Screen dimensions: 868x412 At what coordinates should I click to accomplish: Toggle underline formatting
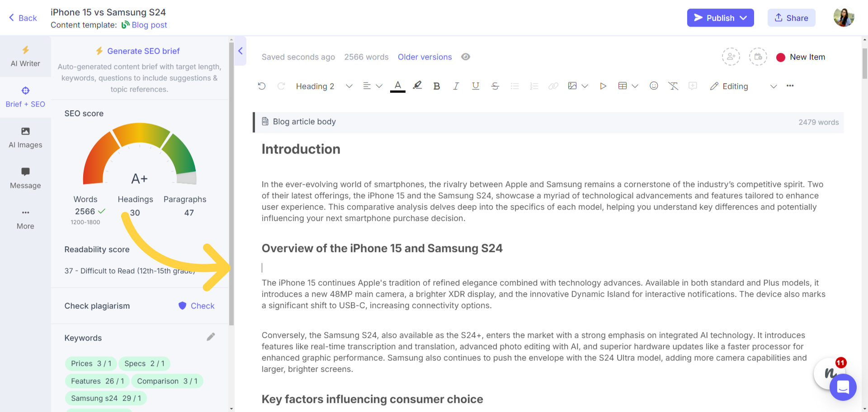(x=476, y=86)
